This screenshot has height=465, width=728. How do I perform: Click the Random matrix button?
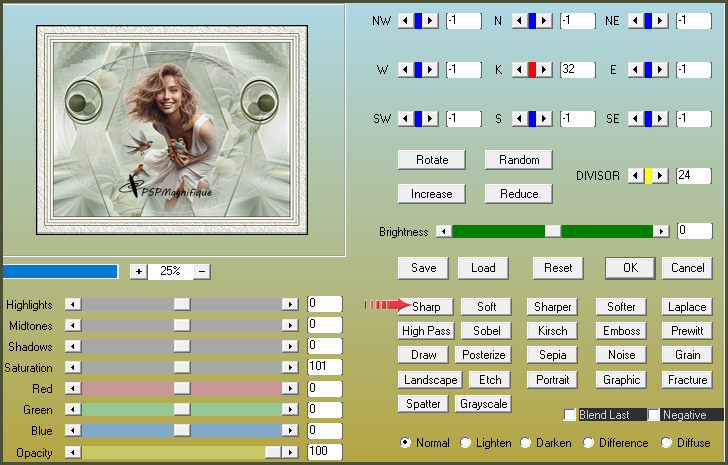[x=518, y=160]
